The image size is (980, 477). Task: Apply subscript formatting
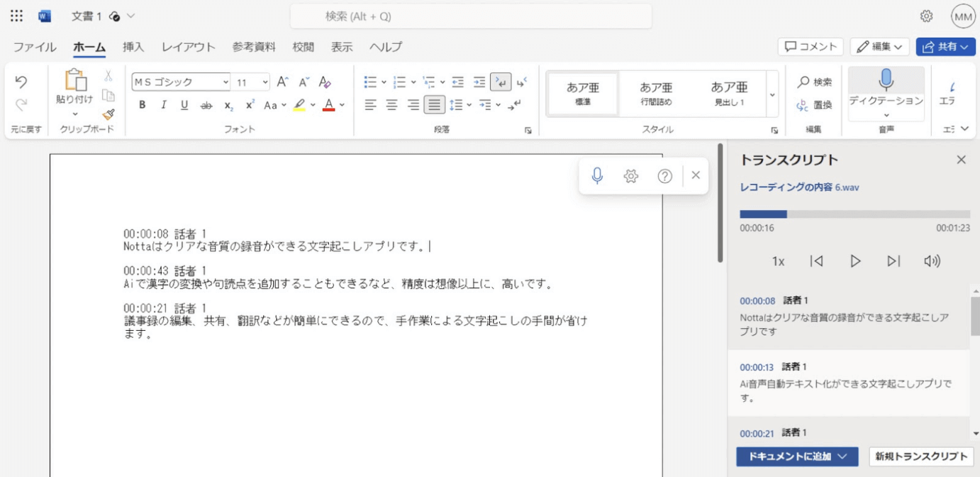pos(228,105)
